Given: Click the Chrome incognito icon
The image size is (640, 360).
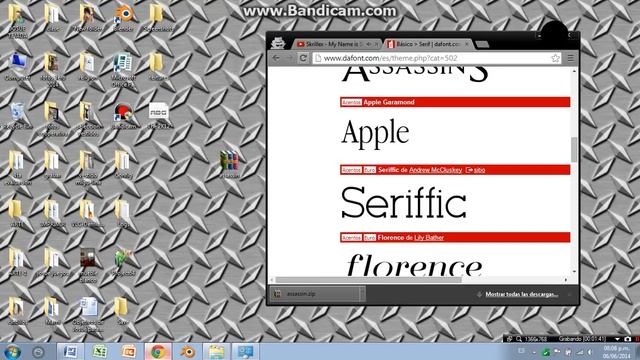Looking at the screenshot, I should [x=278, y=42].
